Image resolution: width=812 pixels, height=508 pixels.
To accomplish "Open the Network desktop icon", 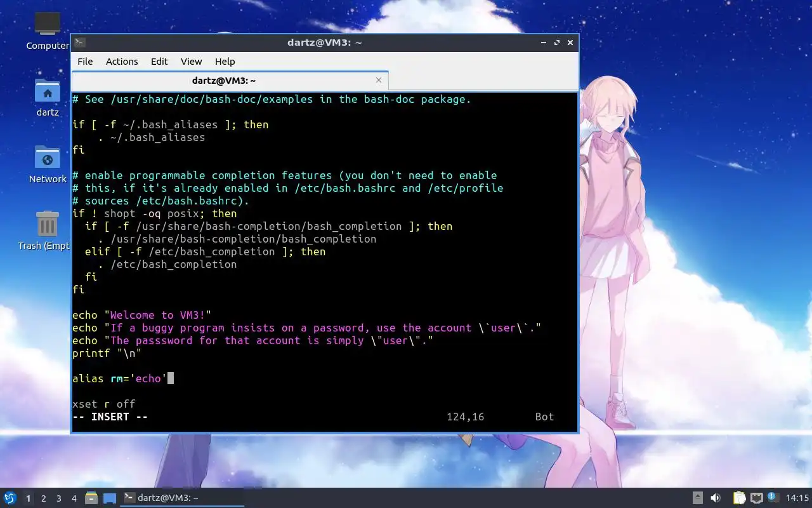I will [x=48, y=157].
